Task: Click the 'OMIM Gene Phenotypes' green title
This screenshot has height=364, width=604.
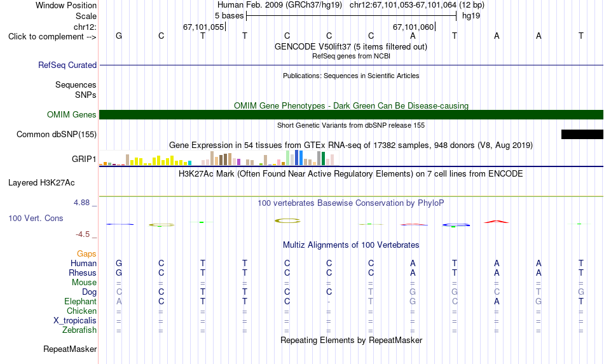Action: tap(351, 105)
